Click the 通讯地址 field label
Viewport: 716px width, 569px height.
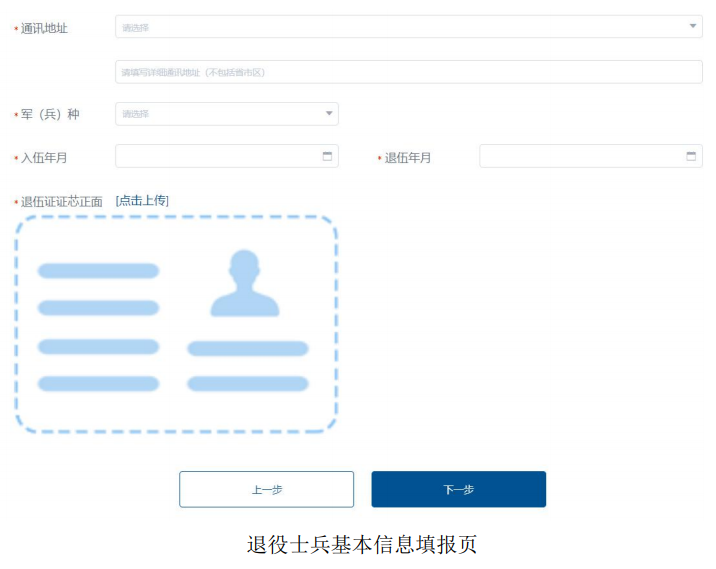44,28
